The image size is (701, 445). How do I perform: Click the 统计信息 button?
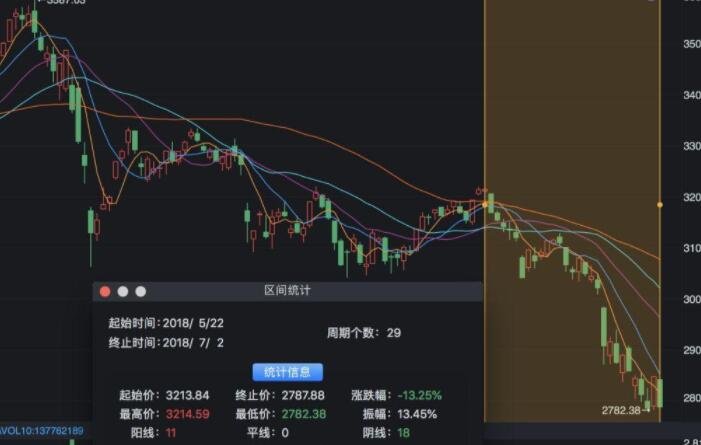coord(288,372)
